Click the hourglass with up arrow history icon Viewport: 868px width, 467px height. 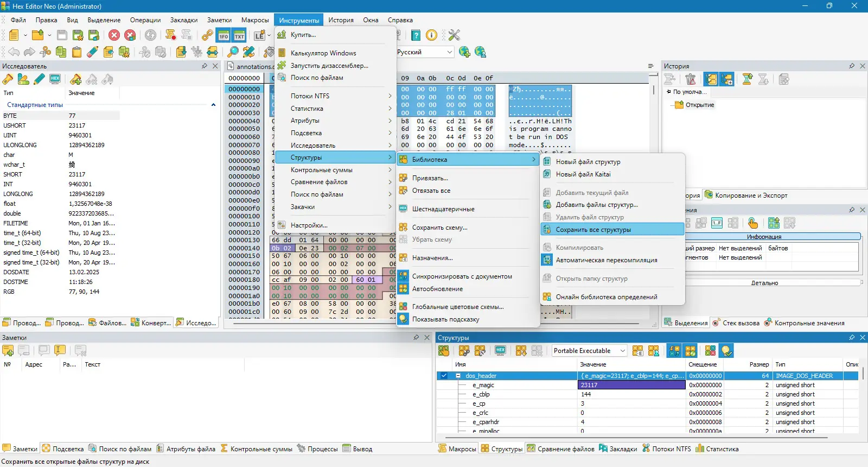748,79
